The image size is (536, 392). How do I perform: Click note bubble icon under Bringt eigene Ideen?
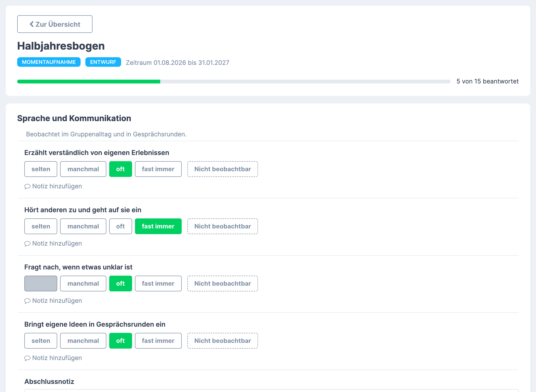pyautogui.click(x=27, y=358)
